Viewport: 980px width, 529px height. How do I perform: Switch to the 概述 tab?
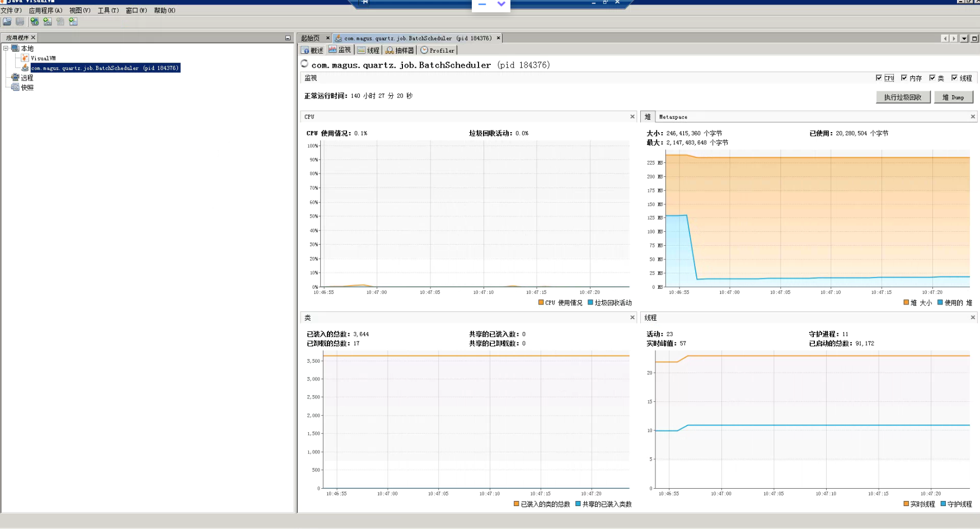pyautogui.click(x=312, y=50)
